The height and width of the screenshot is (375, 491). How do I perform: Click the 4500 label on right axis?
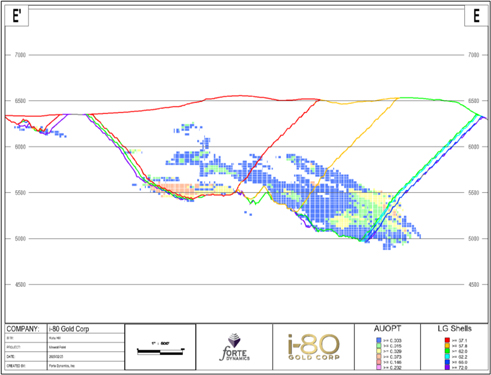coord(474,285)
